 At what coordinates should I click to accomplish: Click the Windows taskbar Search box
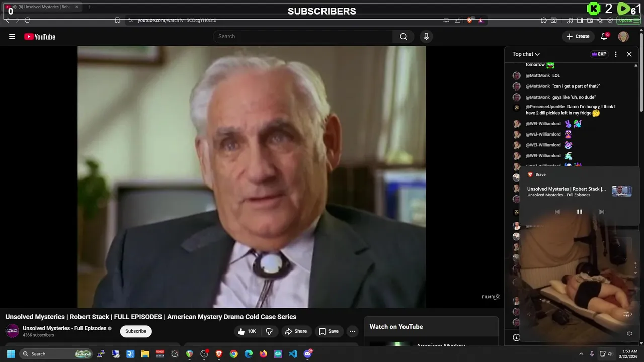56,354
